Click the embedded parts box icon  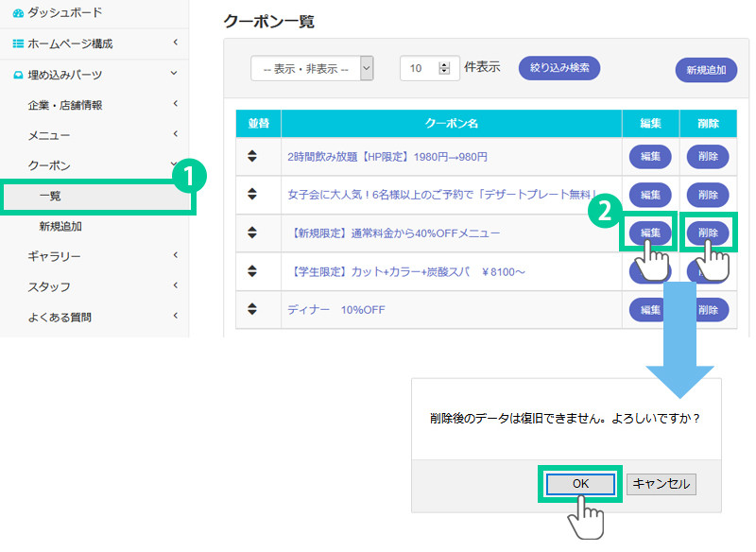point(18,75)
